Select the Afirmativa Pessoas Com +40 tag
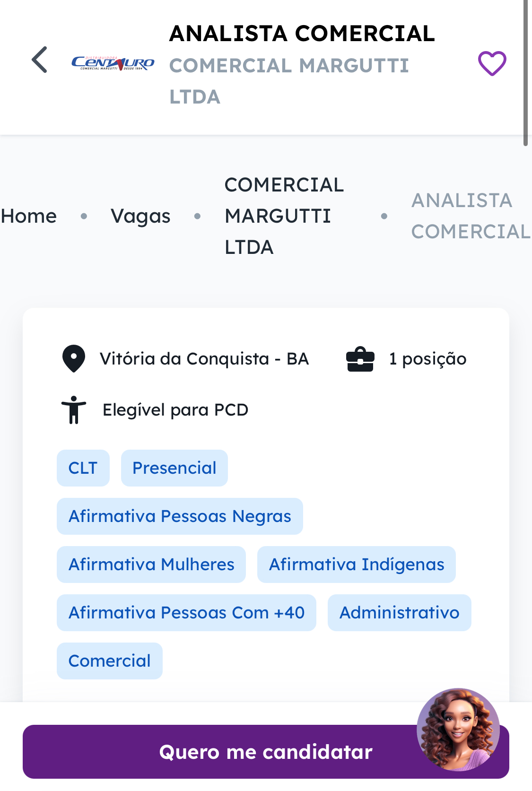This screenshot has width=532, height=791. pos(186,613)
